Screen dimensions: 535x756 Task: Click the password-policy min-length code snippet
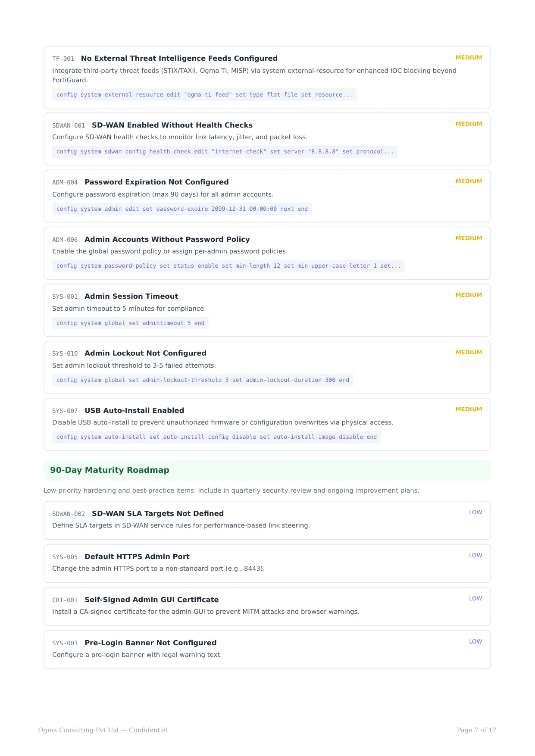pos(228,266)
